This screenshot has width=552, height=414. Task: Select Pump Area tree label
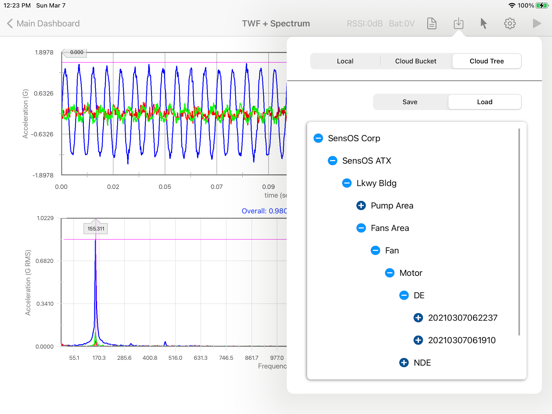point(392,206)
